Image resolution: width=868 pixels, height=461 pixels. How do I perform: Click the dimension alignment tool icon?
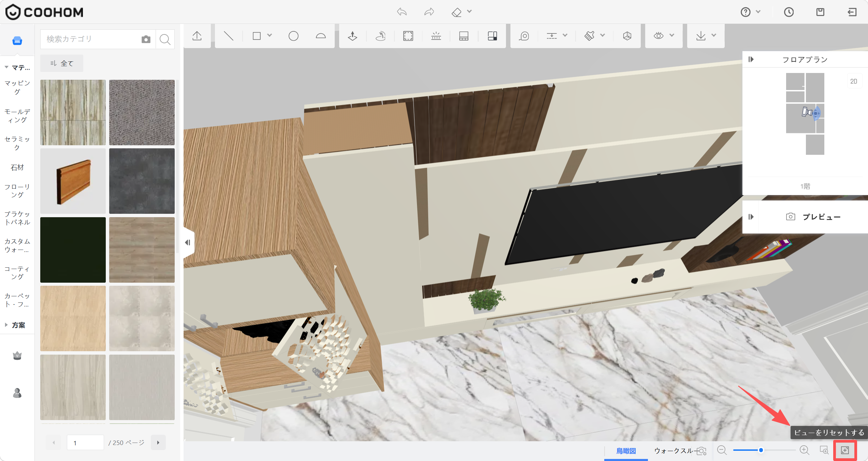[x=551, y=36]
